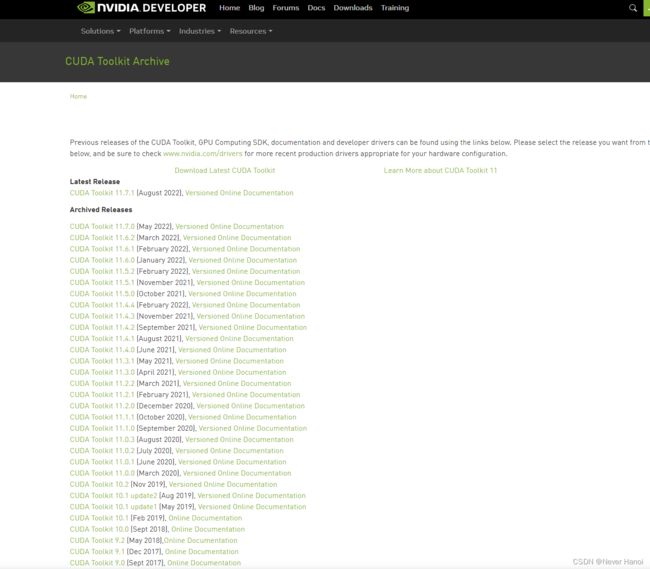650x569 pixels.
Task: Open the search magnifier icon
Action: (633, 8)
